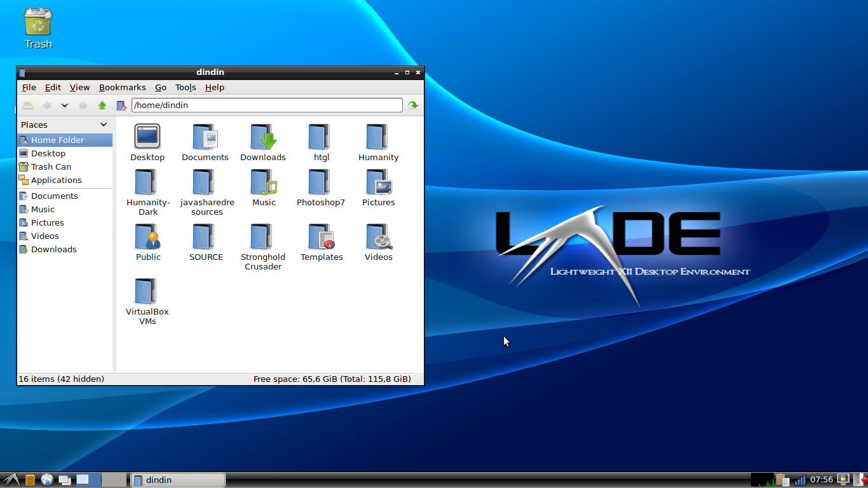Open the navigation history dropdown arrow
The width and height of the screenshot is (868, 488).
click(65, 105)
